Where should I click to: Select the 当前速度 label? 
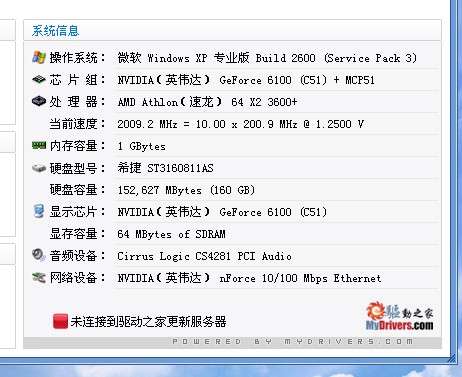coord(77,124)
